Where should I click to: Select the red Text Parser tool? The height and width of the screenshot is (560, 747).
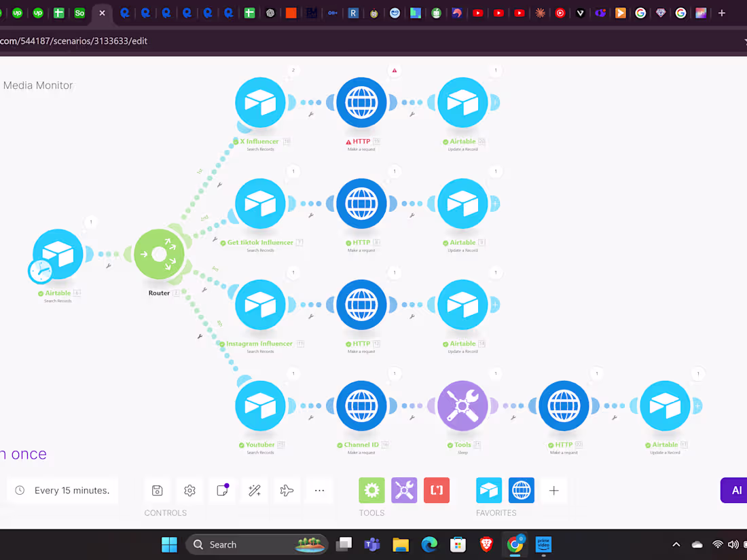click(x=437, y=489)
